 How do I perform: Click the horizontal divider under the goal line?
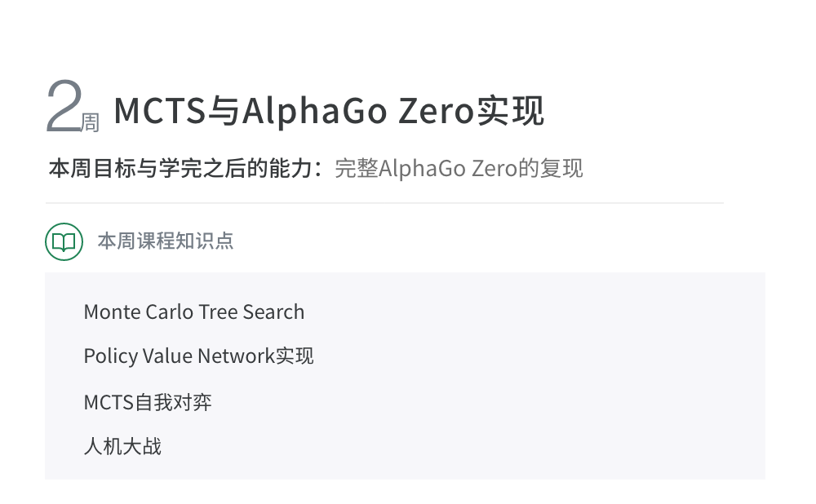384,203
